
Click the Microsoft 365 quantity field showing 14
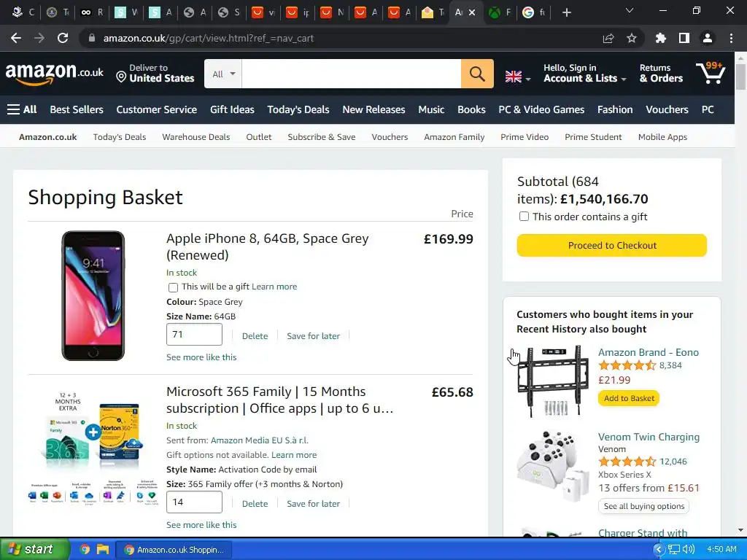[194, 502]
